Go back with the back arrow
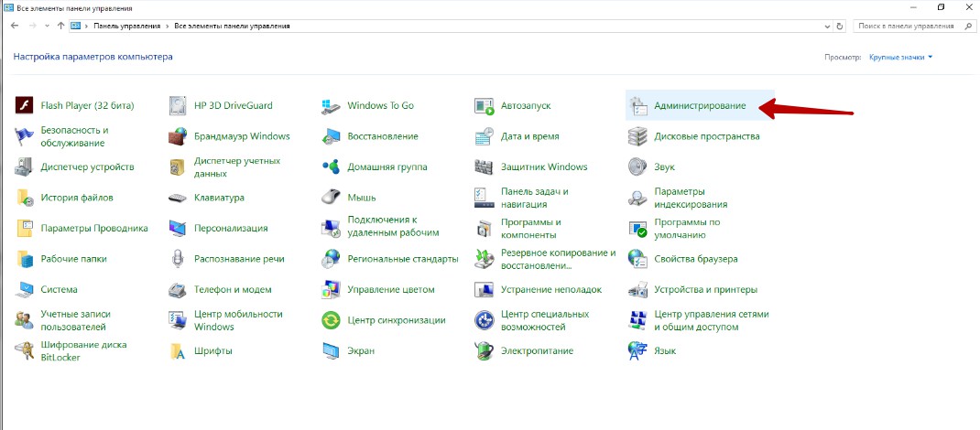Viewport: 980px width, 430px height. pos(15,27)
